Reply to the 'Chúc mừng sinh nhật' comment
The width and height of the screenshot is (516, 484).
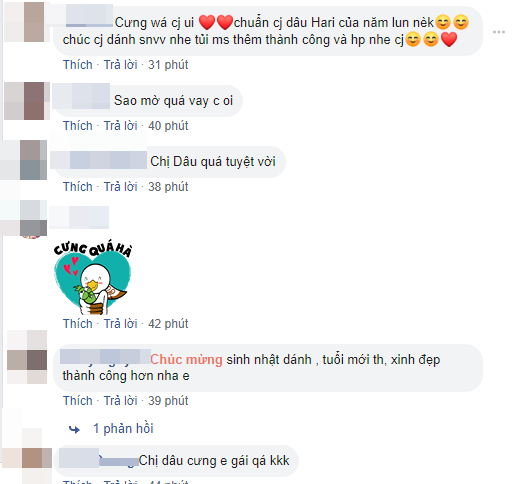120,401
